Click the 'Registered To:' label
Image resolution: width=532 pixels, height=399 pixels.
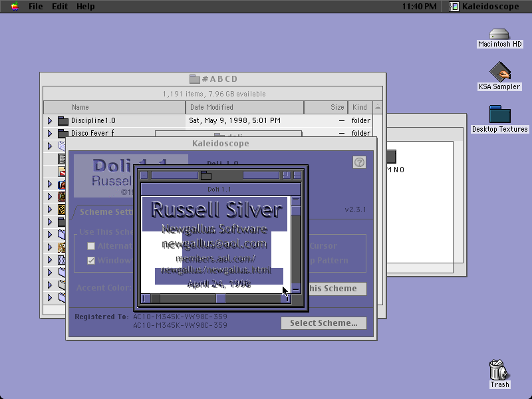pyautogui.click(x=102, y=317)
